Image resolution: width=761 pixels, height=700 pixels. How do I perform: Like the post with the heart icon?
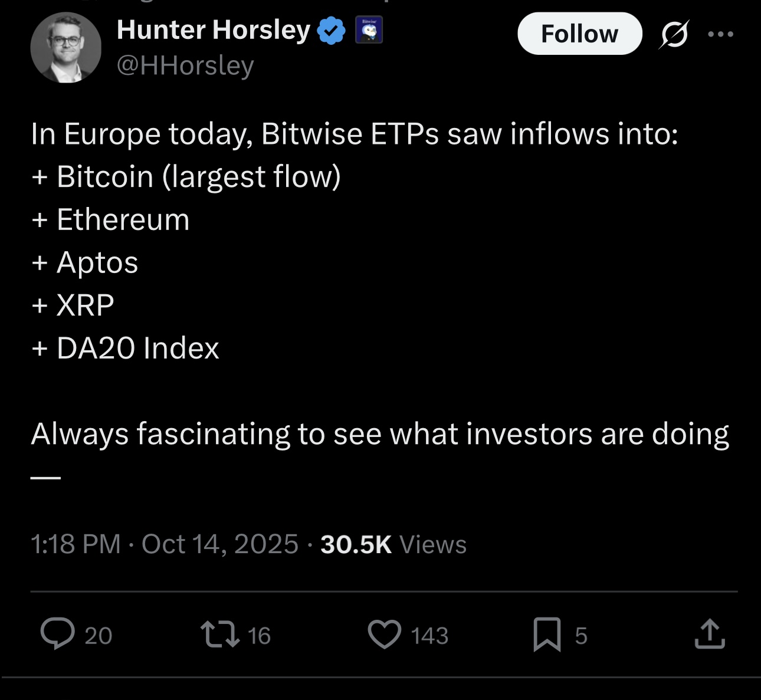pyautogui.click(x=385, y=635)
